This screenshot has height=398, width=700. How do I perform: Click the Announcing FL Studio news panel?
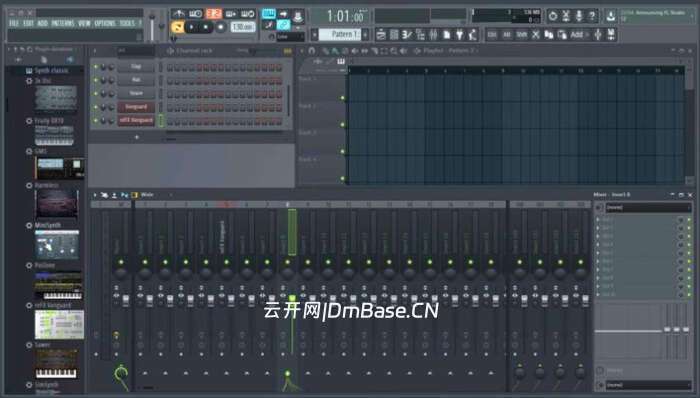click(x=657, y=16)
